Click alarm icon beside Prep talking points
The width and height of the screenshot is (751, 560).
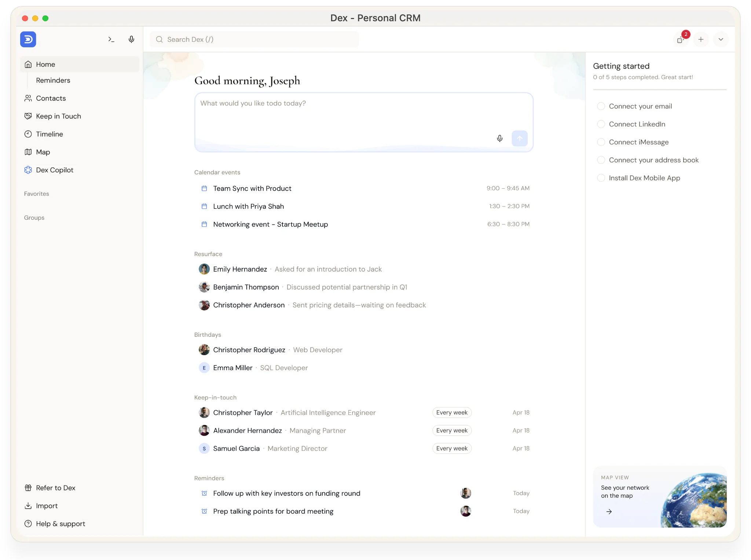point(204,511)
